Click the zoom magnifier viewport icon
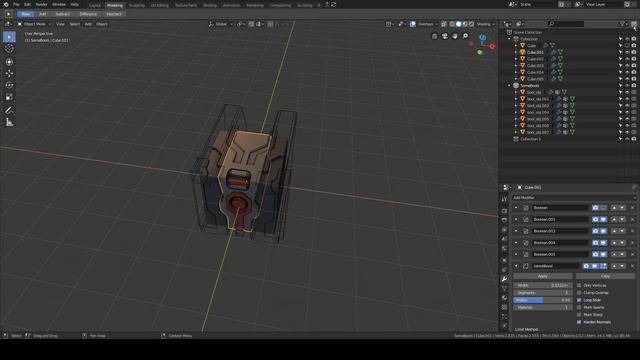Screen dimensions: 640x360 [x=465, y=36]
